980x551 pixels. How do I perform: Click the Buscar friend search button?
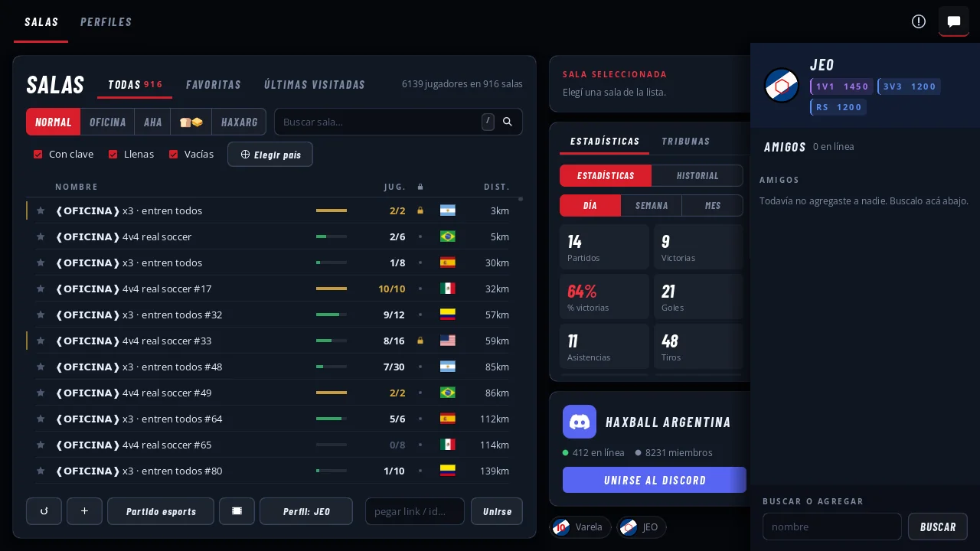(938, 527)
